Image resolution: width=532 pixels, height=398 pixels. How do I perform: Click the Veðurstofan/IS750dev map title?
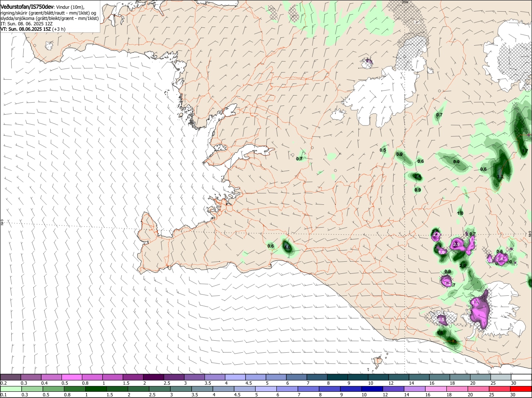27,7
